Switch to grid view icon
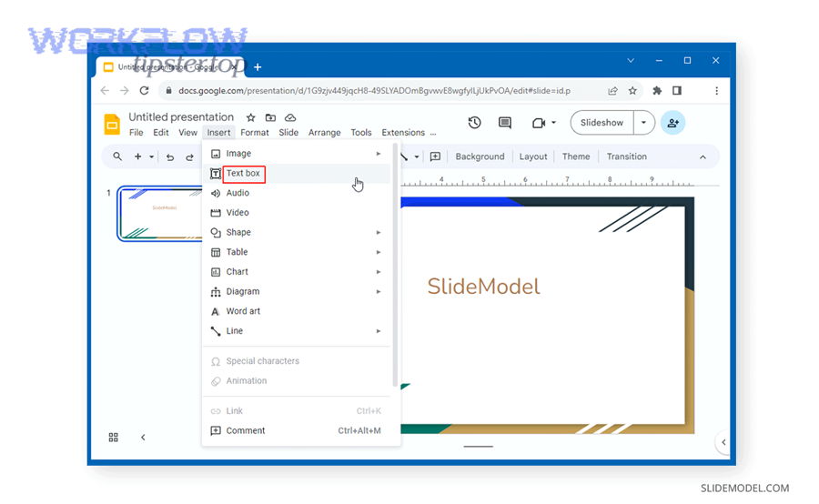Image resolution: width=819 pixels, height=504 pixels. 114,438
